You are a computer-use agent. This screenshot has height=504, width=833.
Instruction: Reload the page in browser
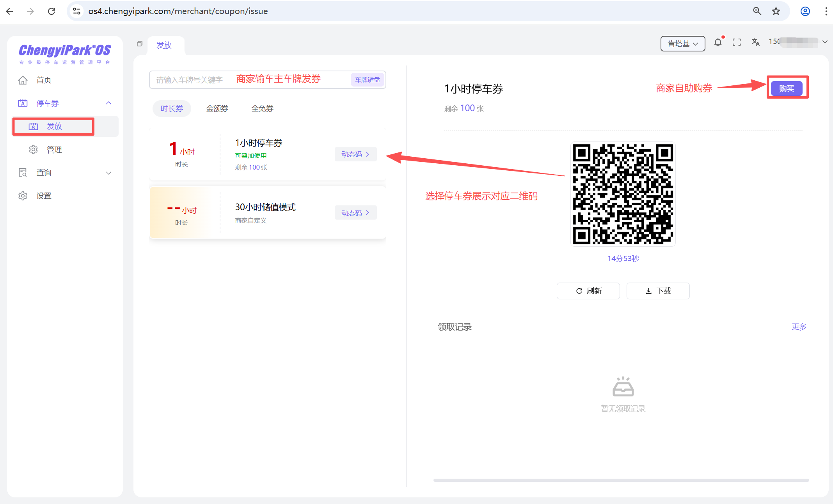pyautogui.click(x=52, y=11)
